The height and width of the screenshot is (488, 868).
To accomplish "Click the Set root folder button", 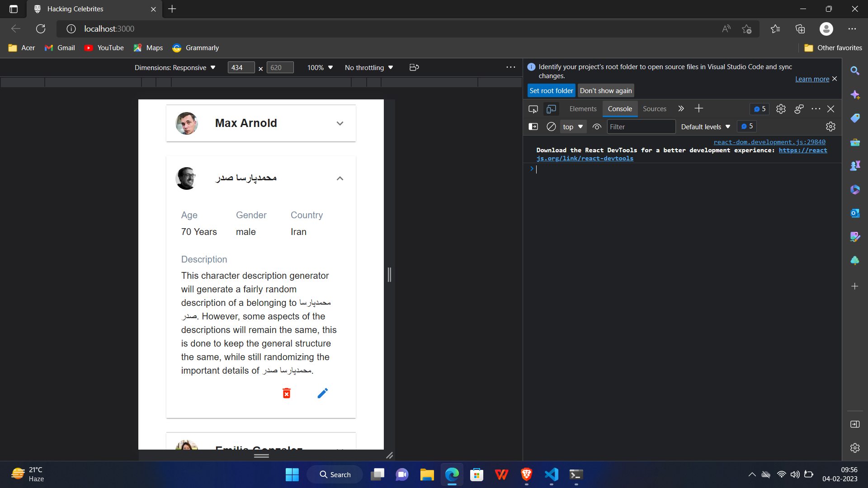I will coord(551,90).
